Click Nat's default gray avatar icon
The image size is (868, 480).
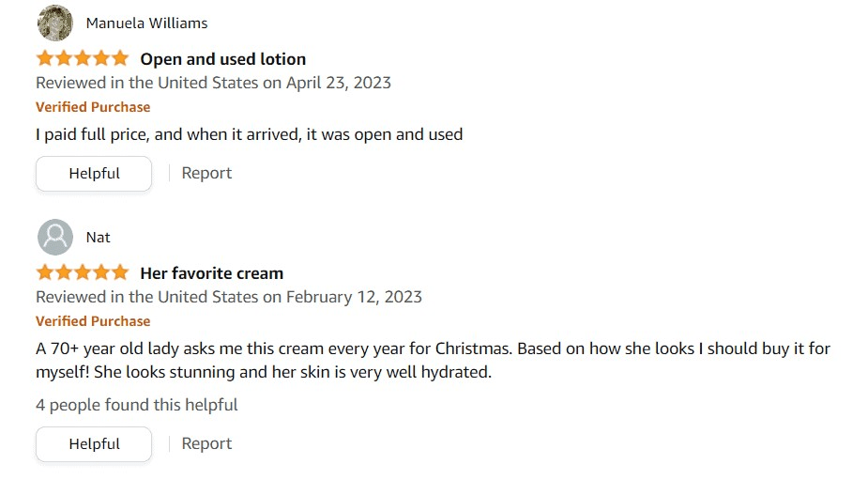tap(54, 238)
